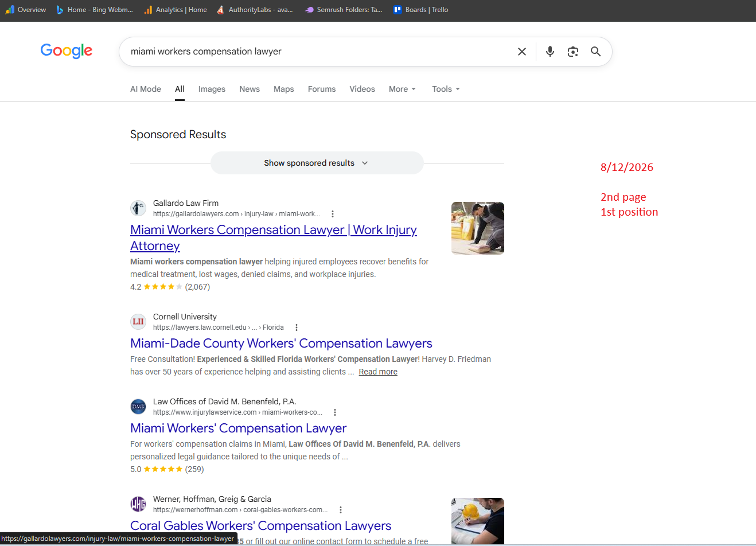The width and height of the screenshot is (756, 546).
Task: Switch to Images tab
Action: 212,89
